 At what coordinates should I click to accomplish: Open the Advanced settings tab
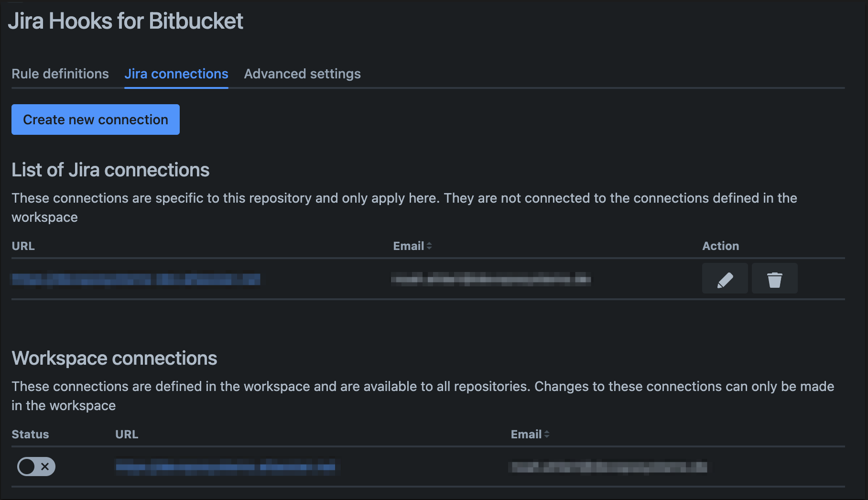[x=302, y=74]
